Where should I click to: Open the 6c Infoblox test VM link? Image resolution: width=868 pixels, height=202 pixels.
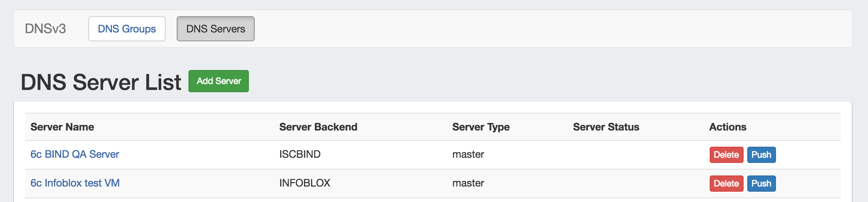click(75, 183)
